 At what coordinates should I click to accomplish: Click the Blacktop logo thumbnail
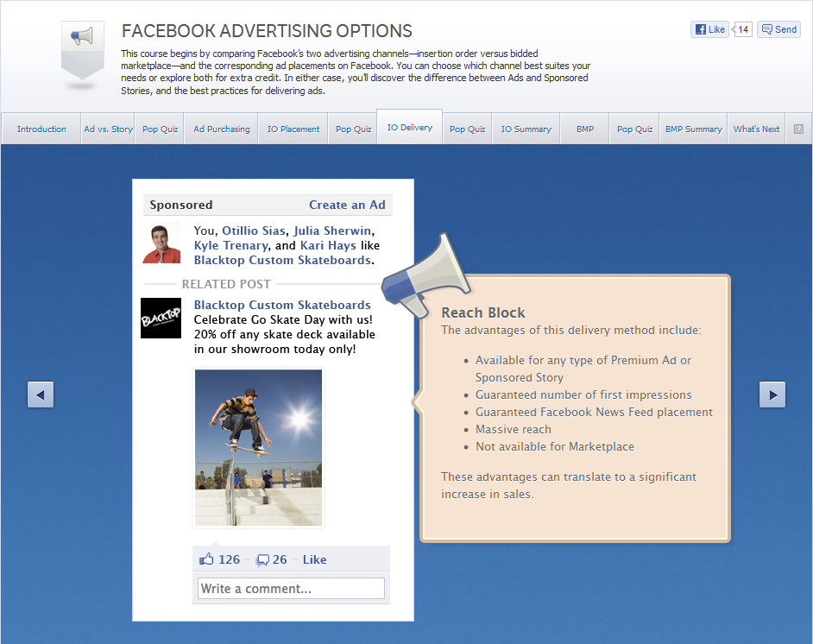pyautogui.click(x=161, y=318)
